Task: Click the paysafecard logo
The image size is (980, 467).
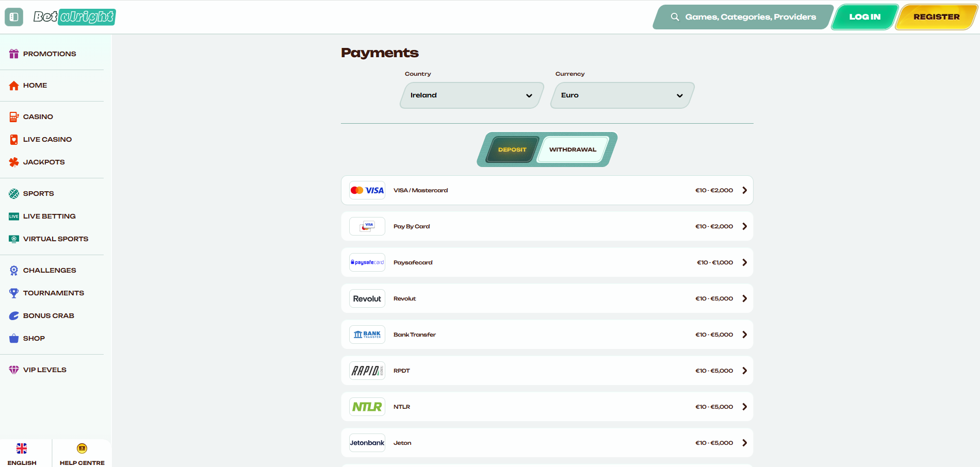Action: tap(367, 262)
